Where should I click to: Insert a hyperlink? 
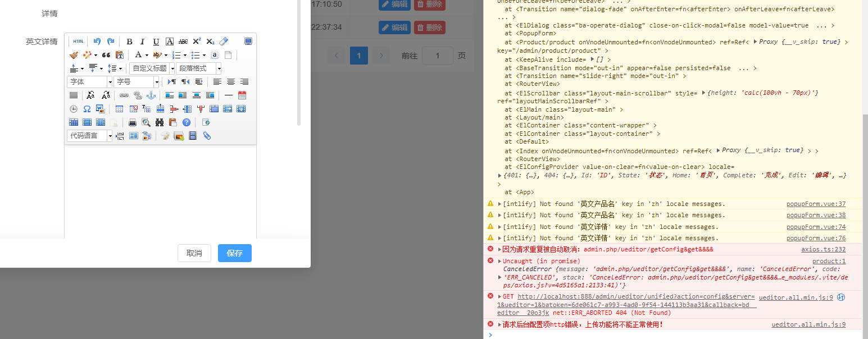[124, 95]
